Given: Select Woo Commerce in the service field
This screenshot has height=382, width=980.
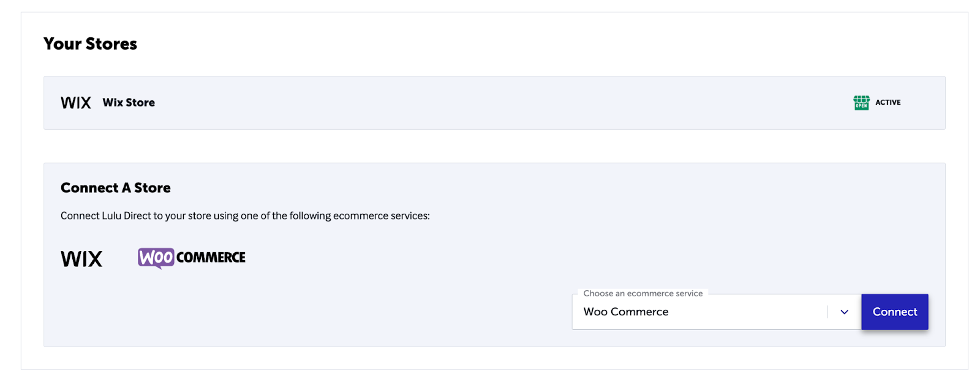Looking at the screenshot, I should point(626,312).
